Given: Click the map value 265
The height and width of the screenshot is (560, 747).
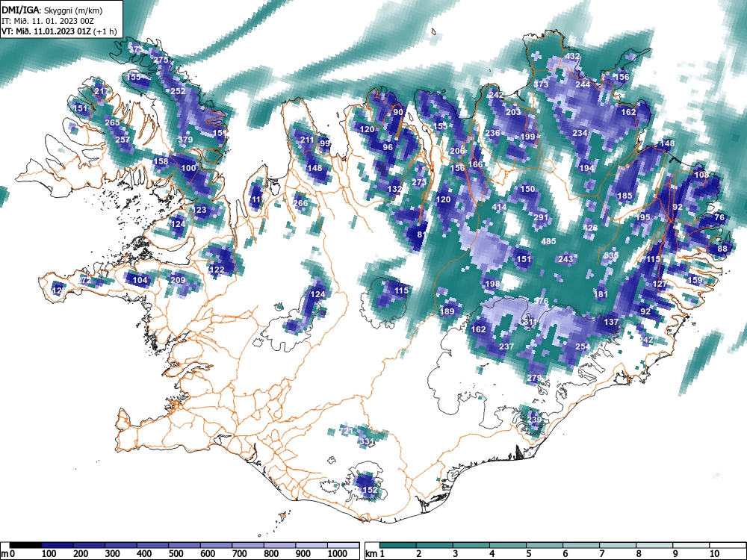Looking at the screenshot, I should 112,123.
